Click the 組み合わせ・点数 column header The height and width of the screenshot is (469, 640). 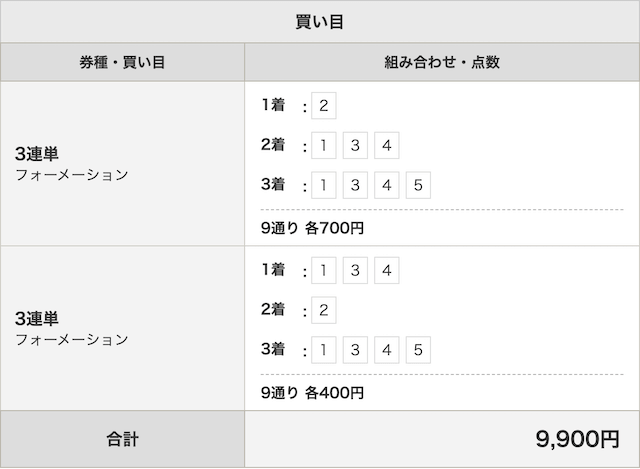click(442, 62)
